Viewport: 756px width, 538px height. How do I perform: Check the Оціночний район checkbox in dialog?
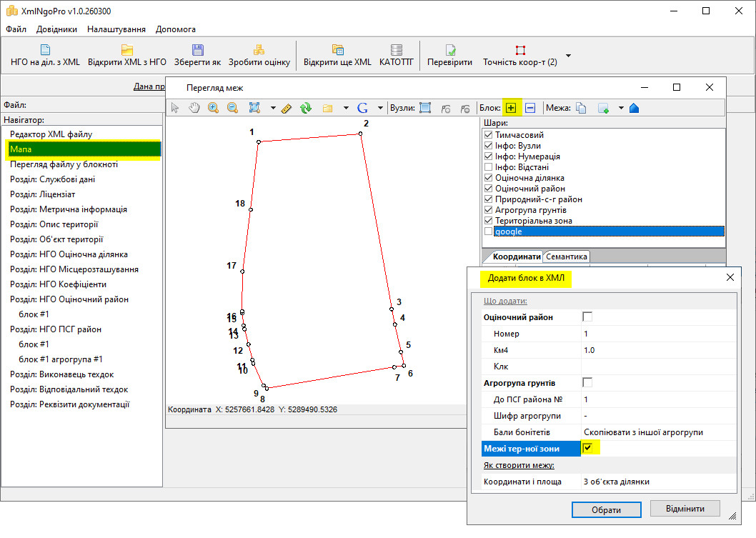587,317
